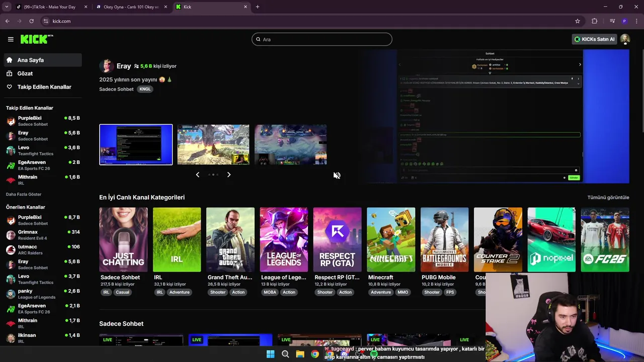Open Mithrain in followed channels

click(43, 180)
